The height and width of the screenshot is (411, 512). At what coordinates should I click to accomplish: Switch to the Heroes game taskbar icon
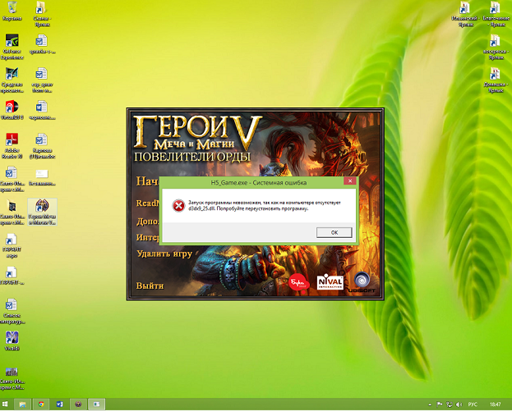(x=78, y=404)
